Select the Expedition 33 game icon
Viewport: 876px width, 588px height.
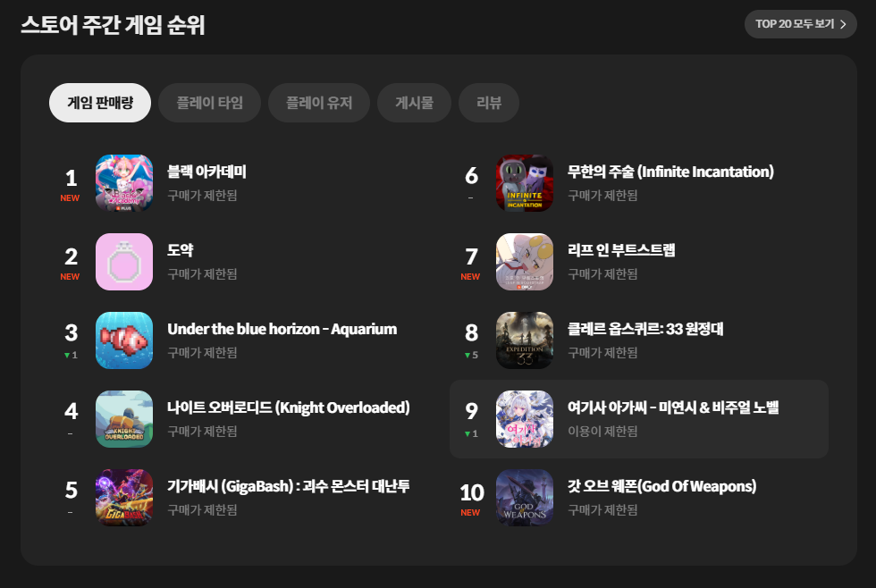coord(525,340)
